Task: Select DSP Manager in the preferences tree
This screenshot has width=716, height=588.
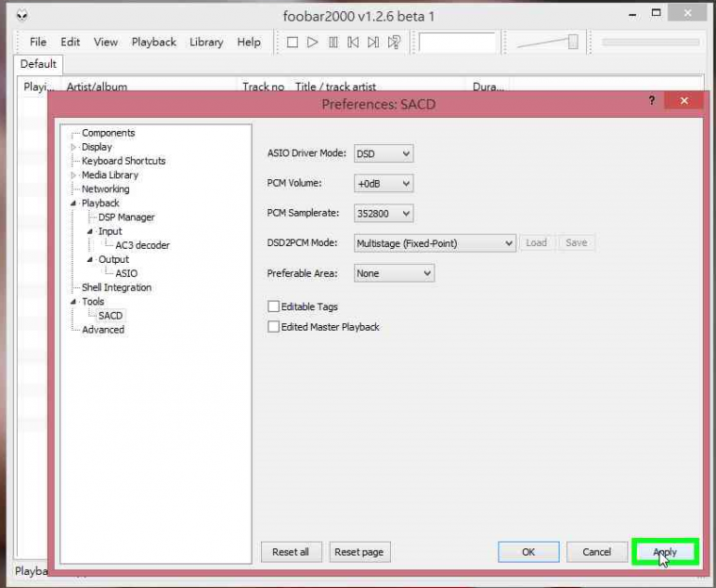Action: pyautogui.click(x=126, y=217)
